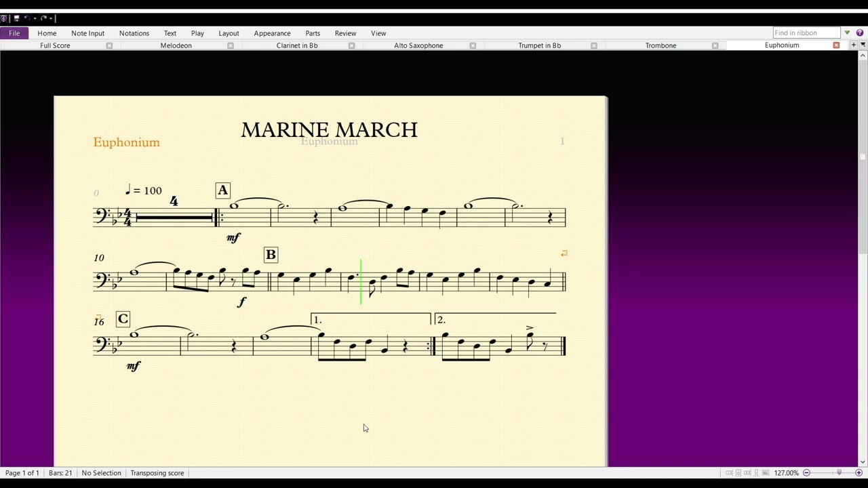This screenshot has width=868, height=488.
Task: Close the Clarinet in Bb tab
Action: (351, 45)
